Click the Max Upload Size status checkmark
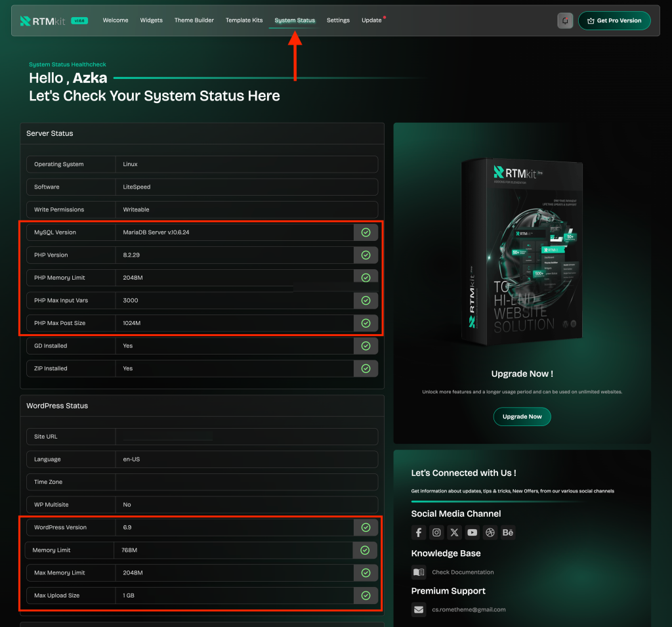This screenshot has width=672, height=627. click(x=366, y=595)
